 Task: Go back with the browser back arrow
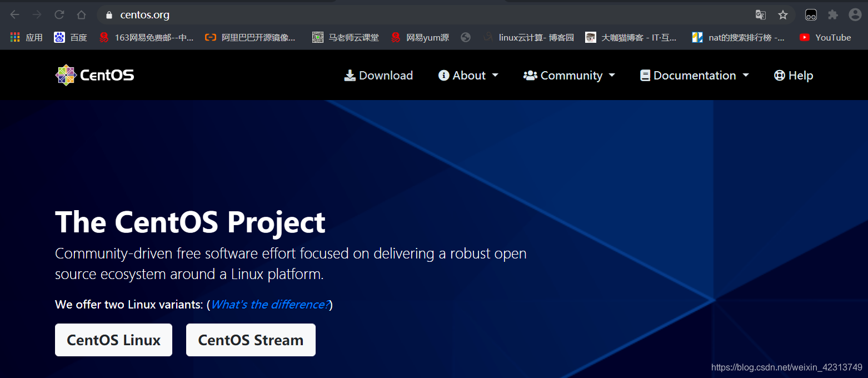tap(15, 15)
